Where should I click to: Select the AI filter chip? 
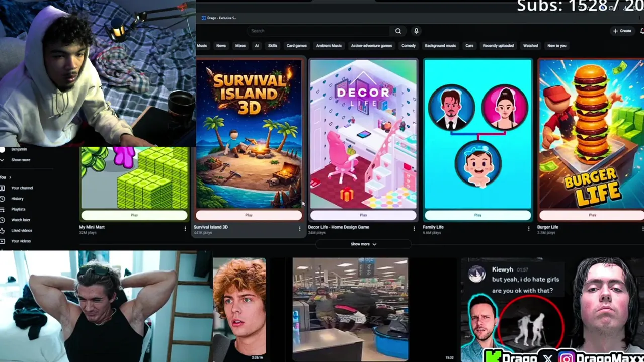(257, 46)
